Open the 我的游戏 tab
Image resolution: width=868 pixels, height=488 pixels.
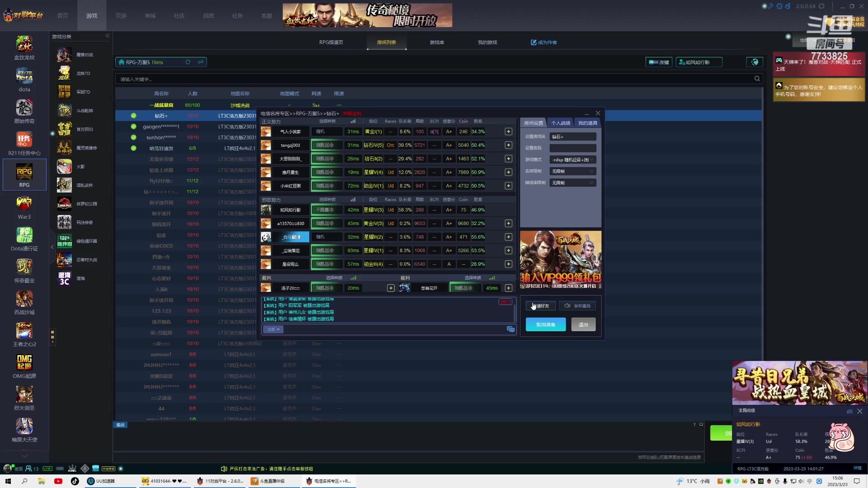click(487, 42)
